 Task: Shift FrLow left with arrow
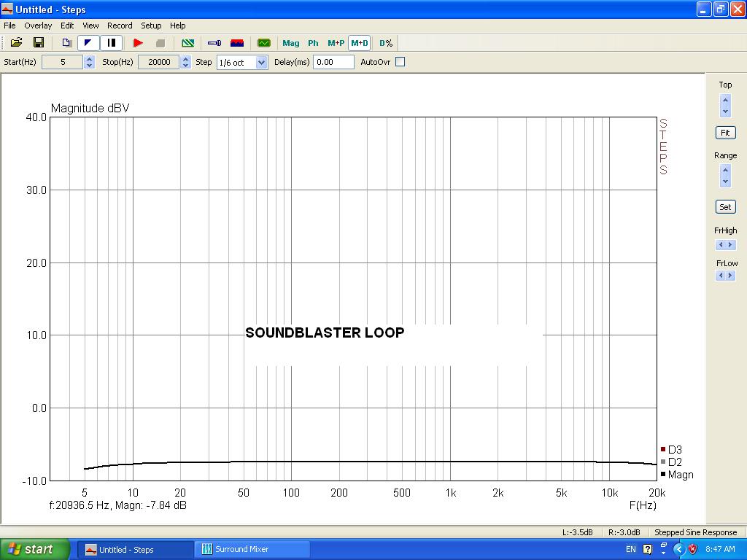721,275
